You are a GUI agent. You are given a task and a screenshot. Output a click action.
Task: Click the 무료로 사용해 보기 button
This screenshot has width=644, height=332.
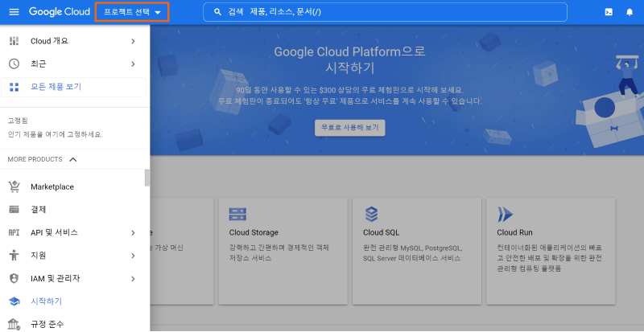350,128
